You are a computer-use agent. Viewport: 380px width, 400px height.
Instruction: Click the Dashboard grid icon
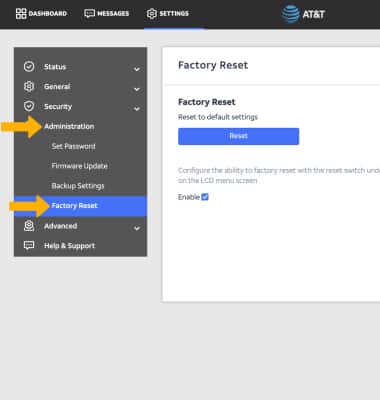(x=21, y=13)
